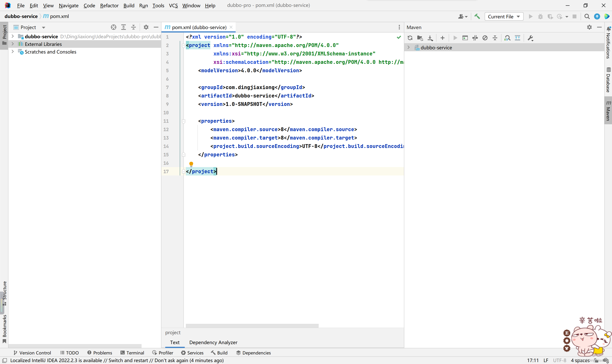Click the Maven refresh/reload icon
The image size is (612, 364).
tap(410, 38)
